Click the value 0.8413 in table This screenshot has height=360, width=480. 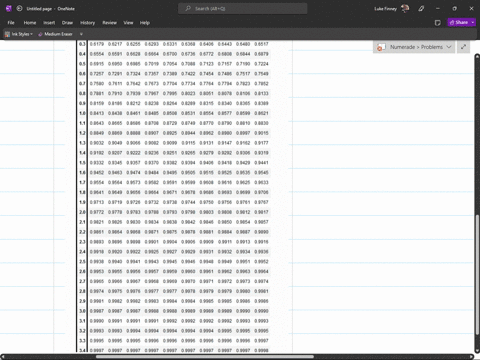[x=97, y=113]
